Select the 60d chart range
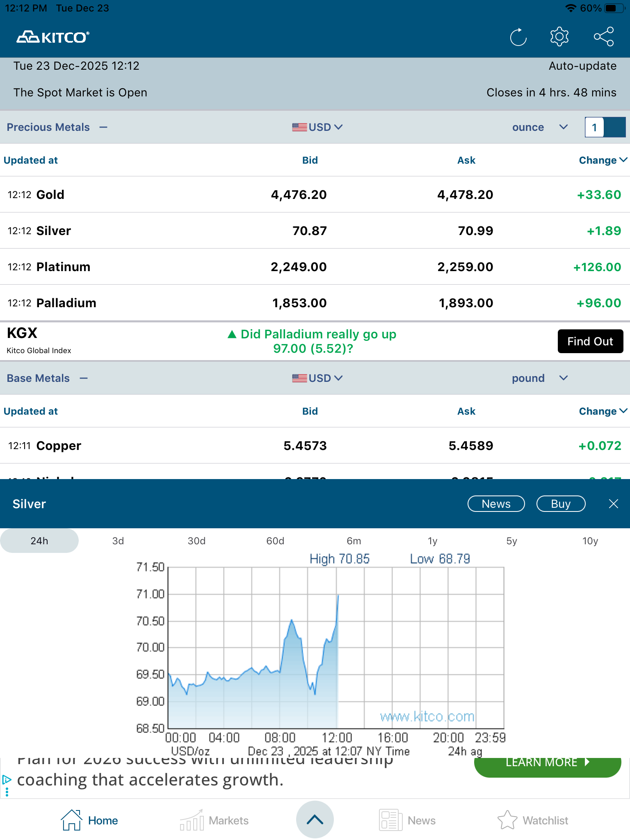 tap(276, 541)
